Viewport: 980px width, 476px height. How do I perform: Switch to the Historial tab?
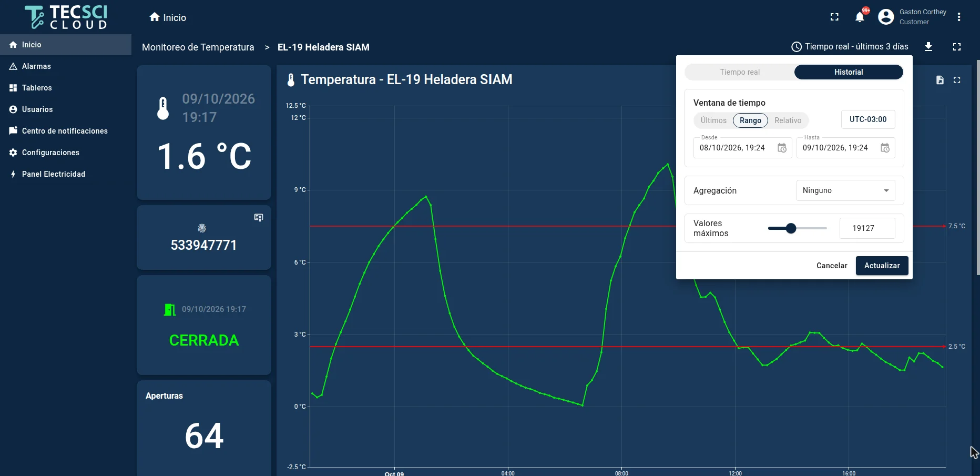[x=849, y=72]
